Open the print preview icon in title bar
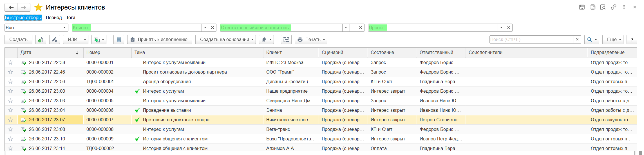Viewport: 644px width, 155px height. [x=603, y=7]
